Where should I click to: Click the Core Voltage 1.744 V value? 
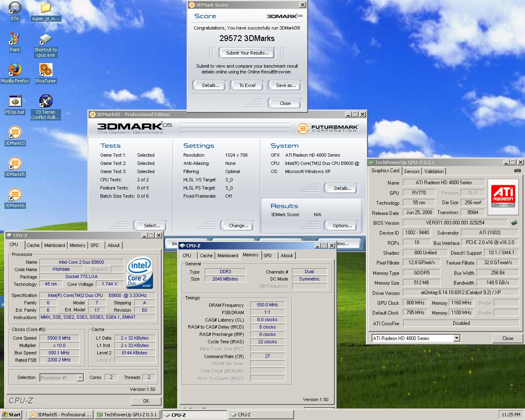click(110, 284)
